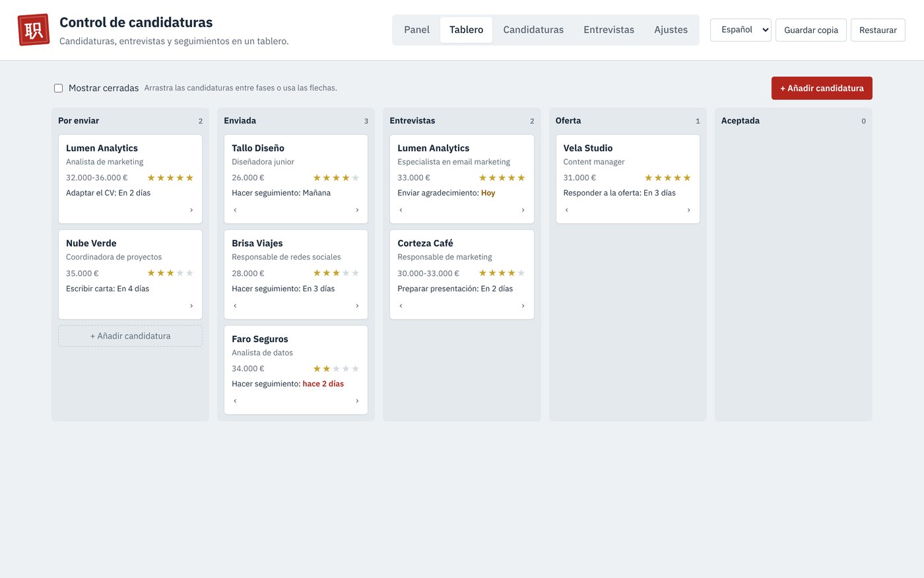Click the 'Analista de datos' role text
Viewport: 924px width, 578px height.
tap(263, 353)
